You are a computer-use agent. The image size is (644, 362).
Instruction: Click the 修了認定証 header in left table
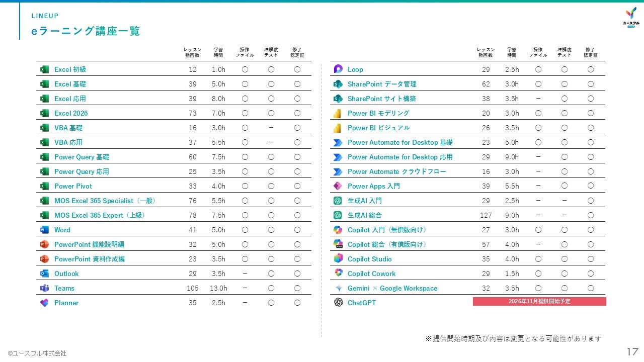click(x=297, y=53)
